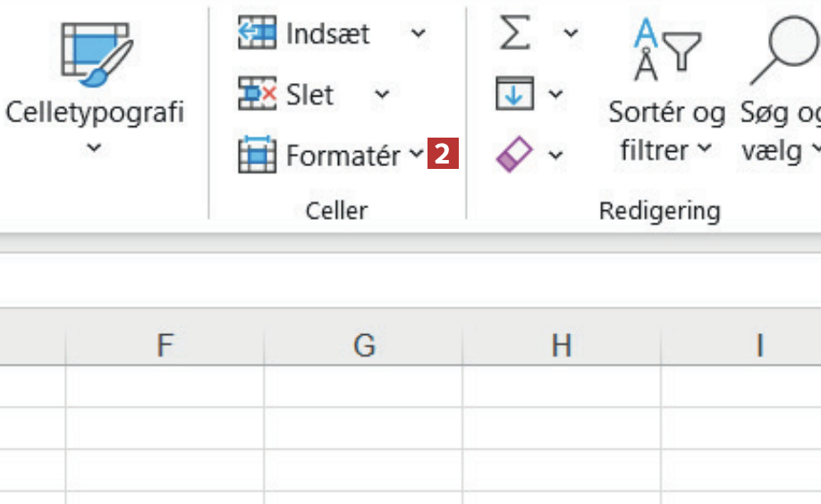The width and height of the screenshot is (821, 504).
Task: Select the column H header
Action: (562, 345)
